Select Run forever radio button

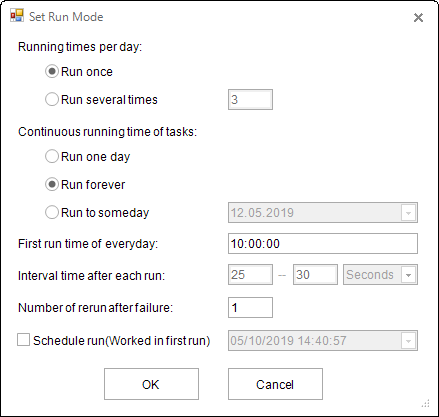(52, 184)
